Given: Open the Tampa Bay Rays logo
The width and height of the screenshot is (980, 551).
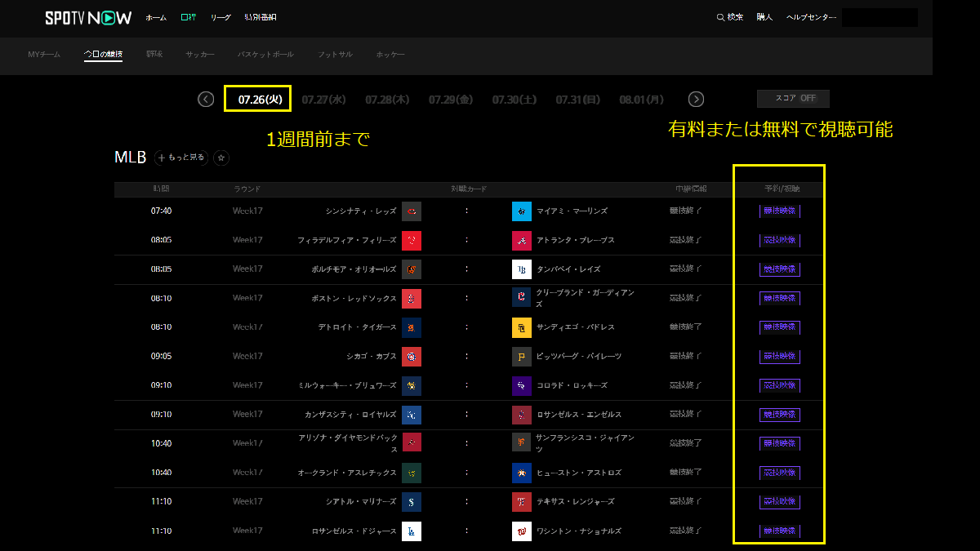Looking at the screenshot, I should coord(522,269).
